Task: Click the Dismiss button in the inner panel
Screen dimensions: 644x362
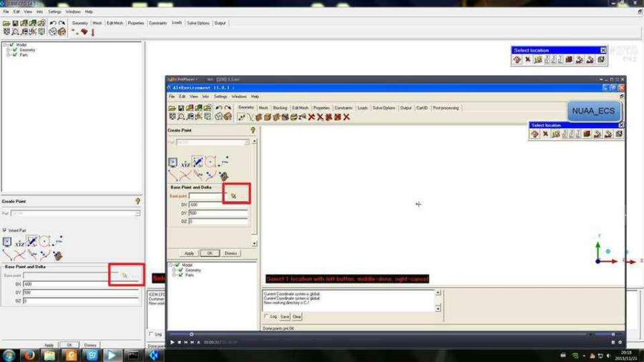Action: (231, 253)
